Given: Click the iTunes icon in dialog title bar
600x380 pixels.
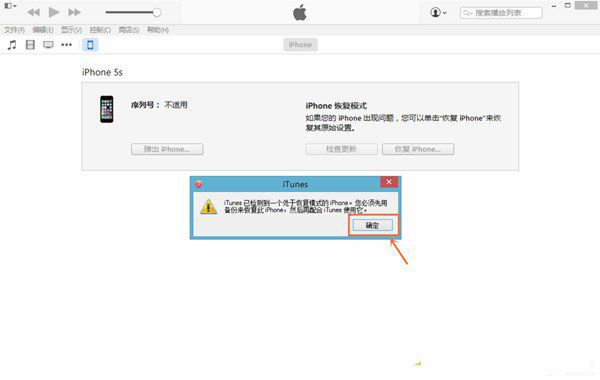Looking at the screenshot, I should (199, 184).
